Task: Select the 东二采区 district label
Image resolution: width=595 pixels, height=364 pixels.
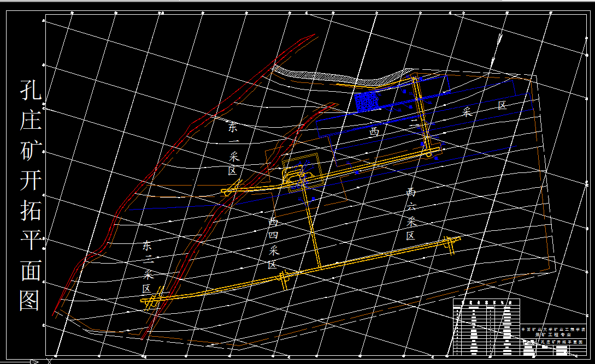Action: [x=148, y=267]
